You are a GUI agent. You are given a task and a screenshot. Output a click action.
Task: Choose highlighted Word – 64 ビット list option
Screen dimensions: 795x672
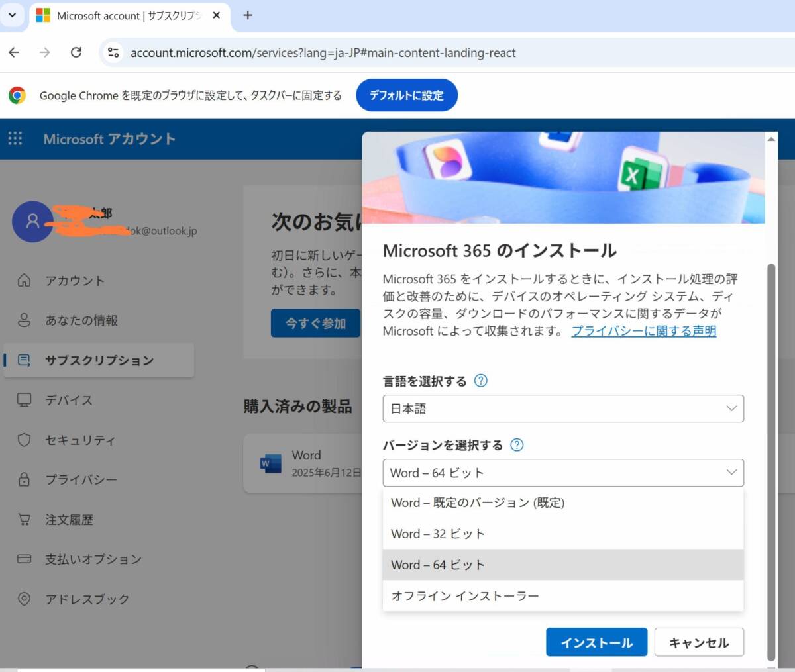(x=563, y=565)
